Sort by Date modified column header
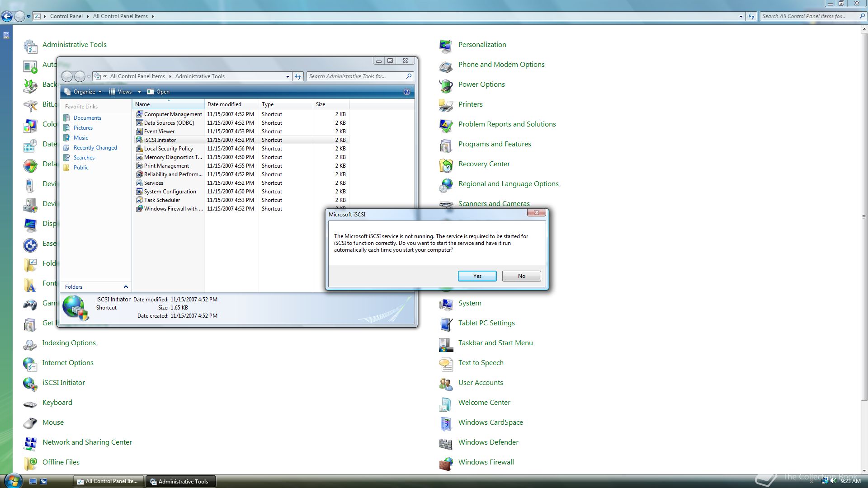This screenshot has height=488, width=868. pos(231,104)
